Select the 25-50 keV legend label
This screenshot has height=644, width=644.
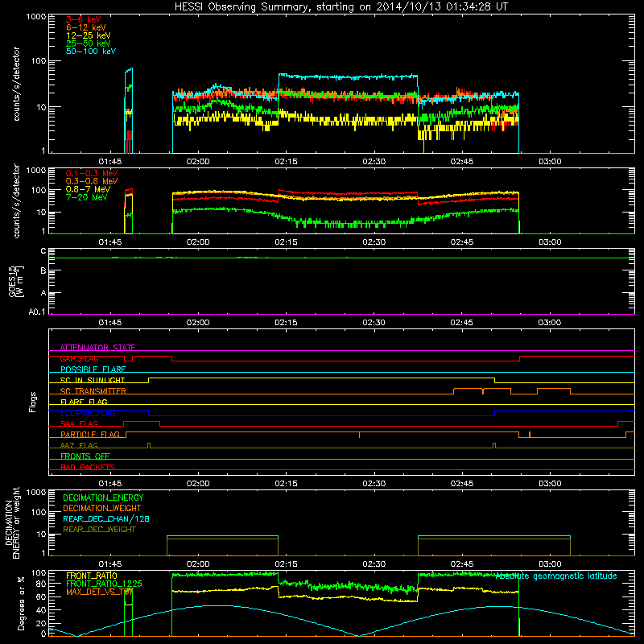89,43
